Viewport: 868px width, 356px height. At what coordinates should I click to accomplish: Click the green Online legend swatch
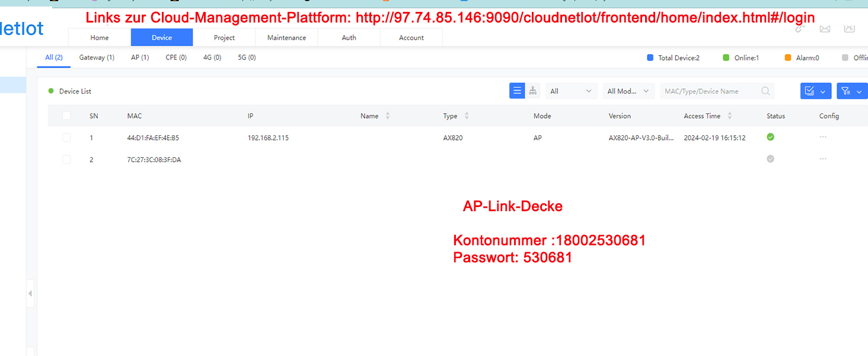click(x=726, y=58)
